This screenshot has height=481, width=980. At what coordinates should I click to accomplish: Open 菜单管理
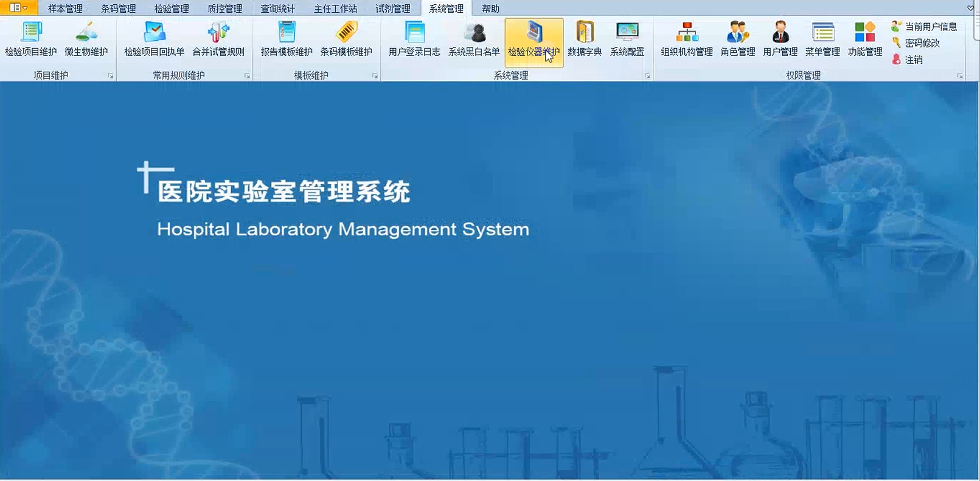click(822, 40)
